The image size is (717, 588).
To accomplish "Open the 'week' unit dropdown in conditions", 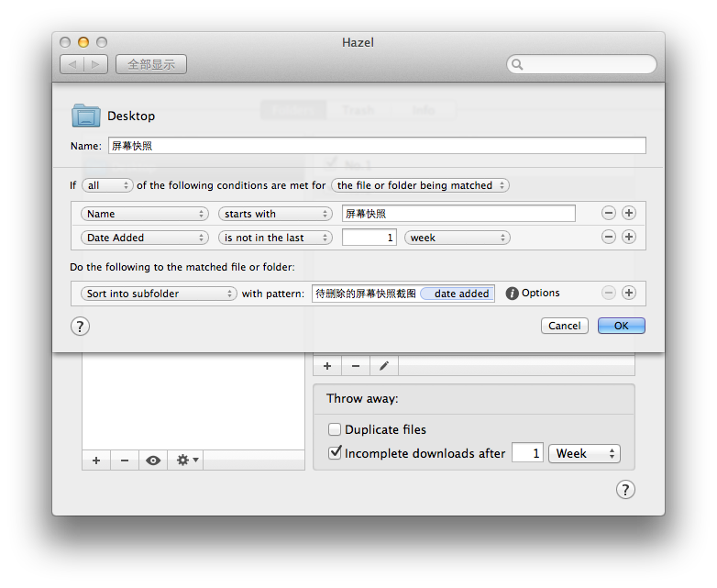I will point(458,238).
